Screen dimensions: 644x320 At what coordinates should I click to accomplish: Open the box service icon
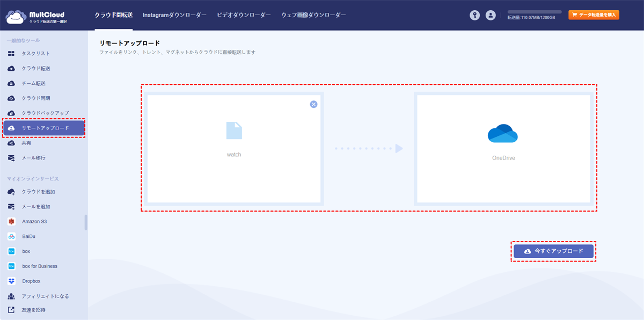(11, 251)
